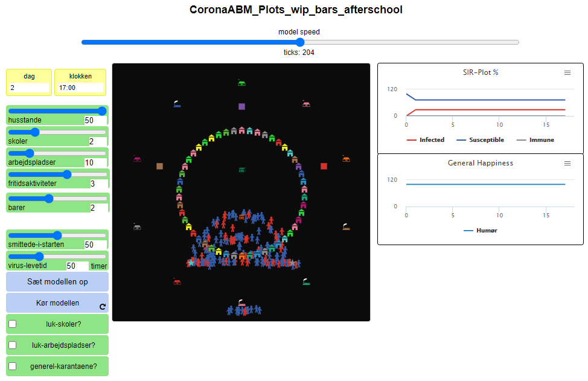Toggle the luk-skoler? checkbox
588x381 pixels.
pyautogui.click(x=12, y=324)
